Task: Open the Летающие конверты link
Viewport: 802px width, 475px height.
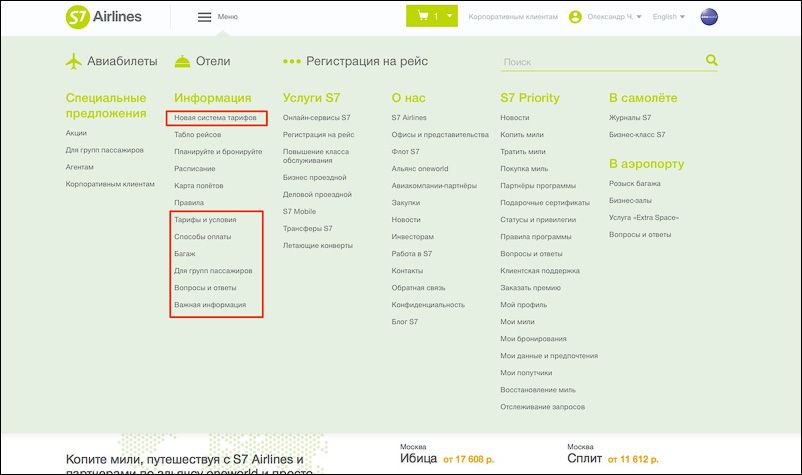Action: coord(318,245)
